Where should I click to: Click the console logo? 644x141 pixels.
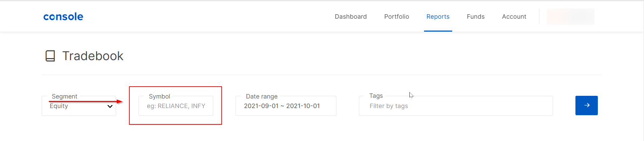pos(63,17)
